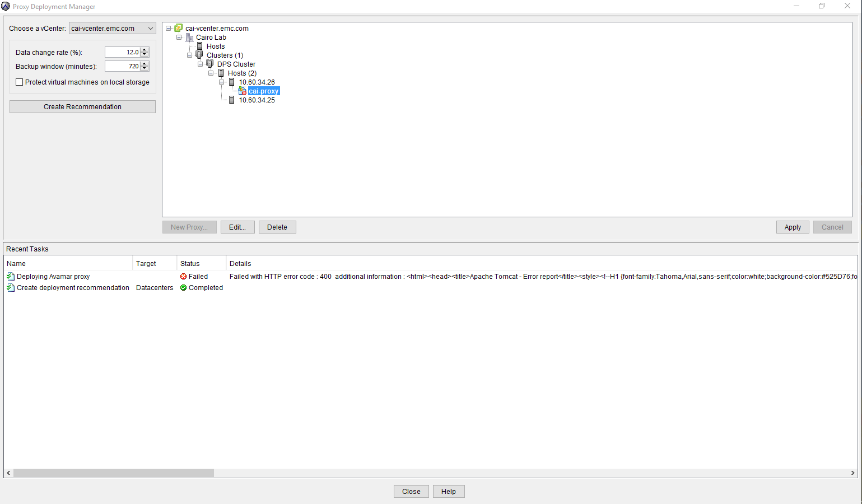Collapse the DPS Cluster tree node
Viewport: 862px width, 504px height.
[x=200, y=64]
